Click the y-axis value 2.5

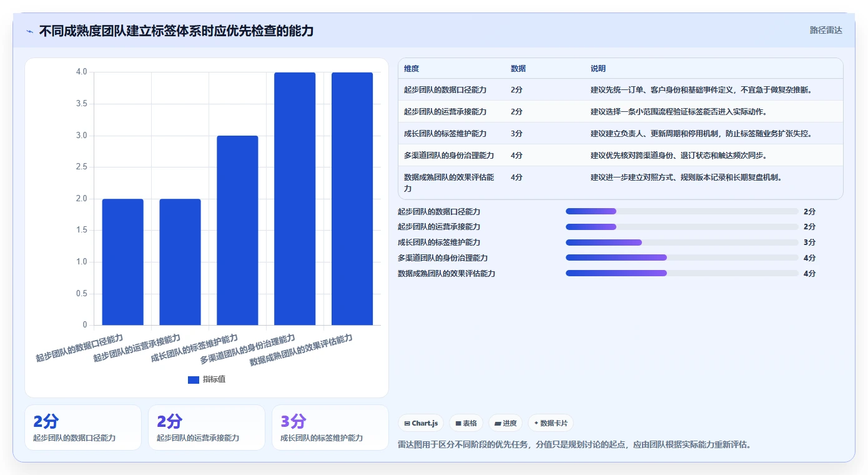pyautogui.click(x=82, y=167)
